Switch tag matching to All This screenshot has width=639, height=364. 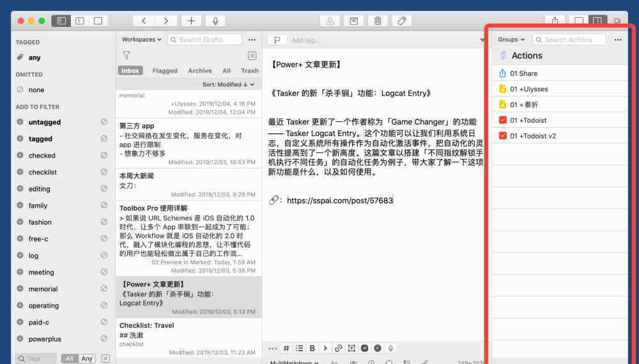pos(70,358)
